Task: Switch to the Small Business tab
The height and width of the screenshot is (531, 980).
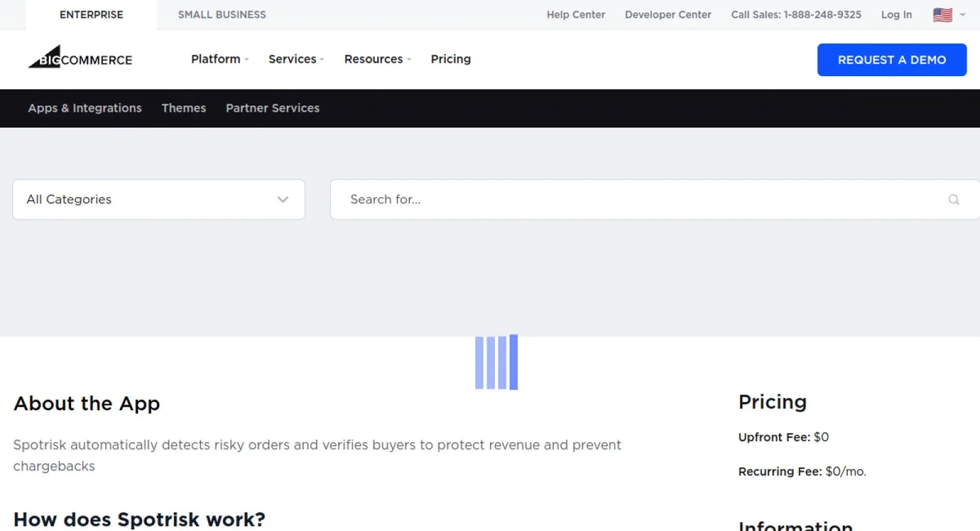Action: click(222, 15)
